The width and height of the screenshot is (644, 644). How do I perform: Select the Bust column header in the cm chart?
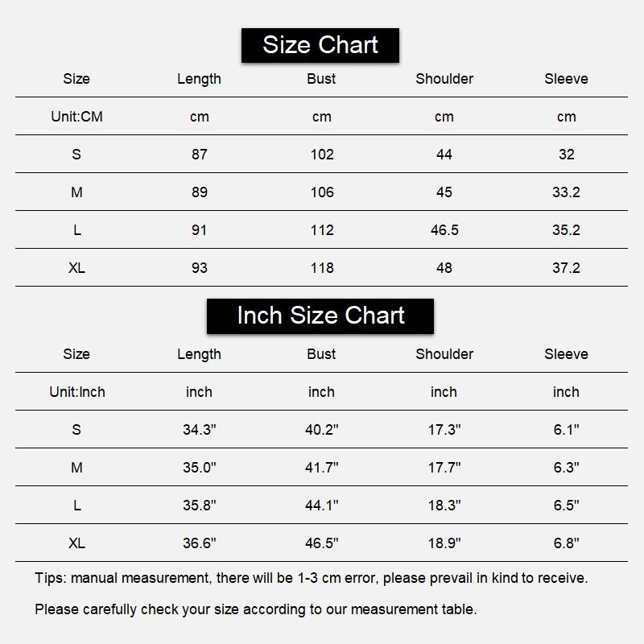pyautogui.click(x=321, y=79)
